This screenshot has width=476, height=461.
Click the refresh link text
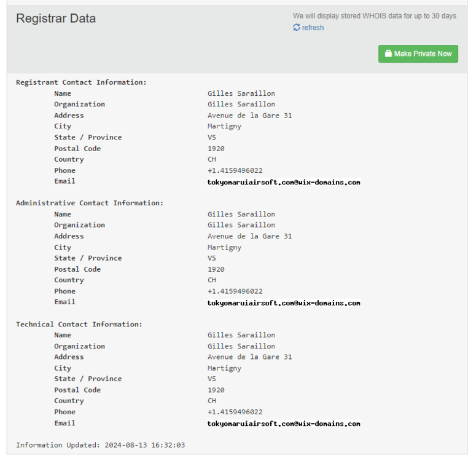click(313, 28)
